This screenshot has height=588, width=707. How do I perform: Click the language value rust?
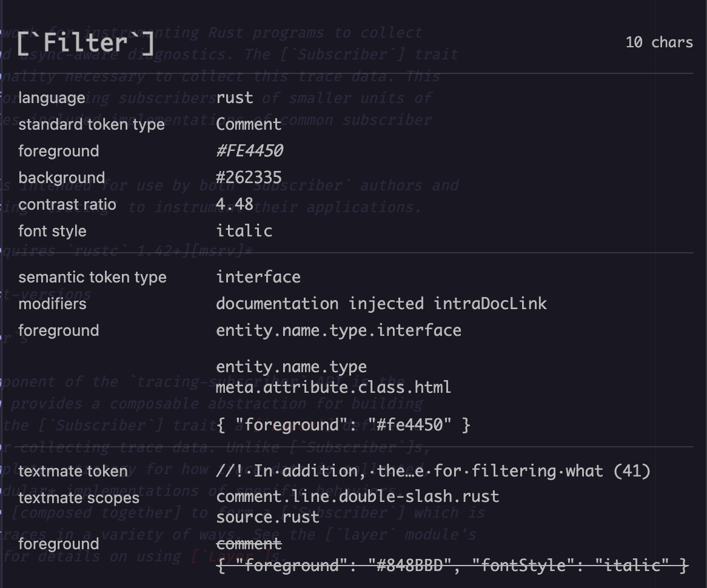(x=233, y=97)
